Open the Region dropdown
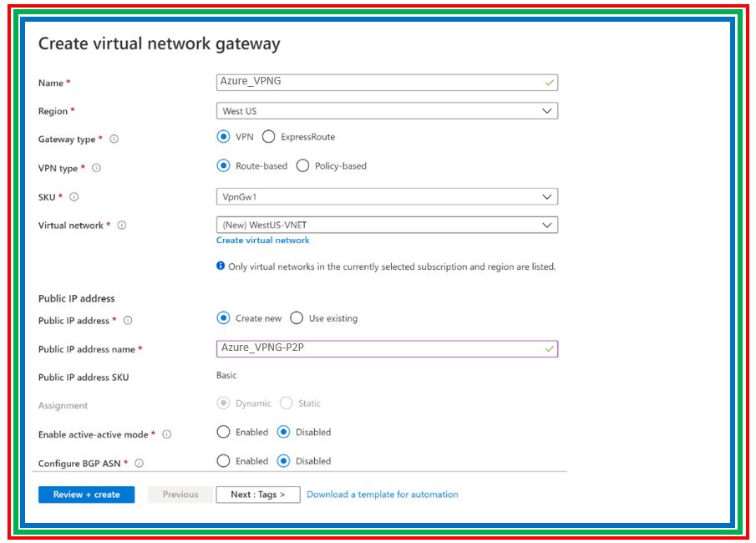 click(387, 111)
